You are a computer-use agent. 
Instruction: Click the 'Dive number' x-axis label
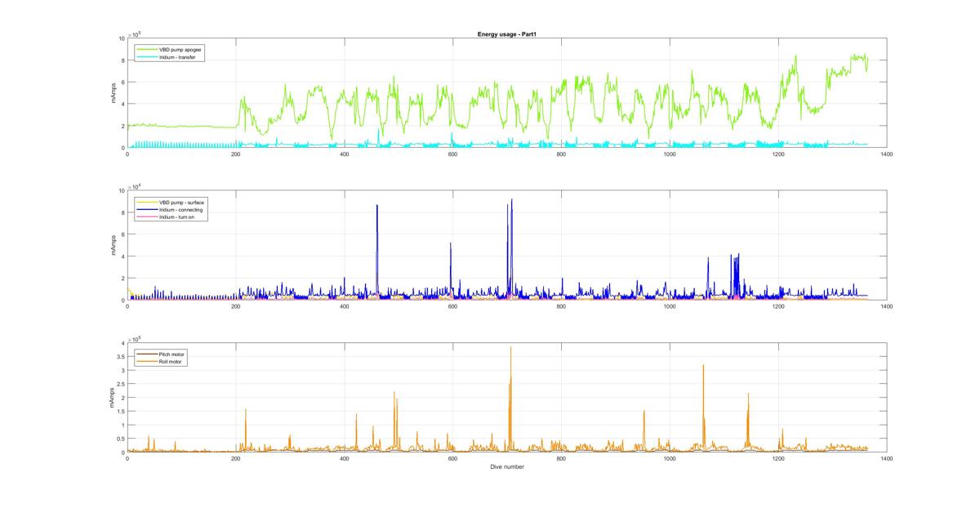pyautogui.click(x=506, y=467)
